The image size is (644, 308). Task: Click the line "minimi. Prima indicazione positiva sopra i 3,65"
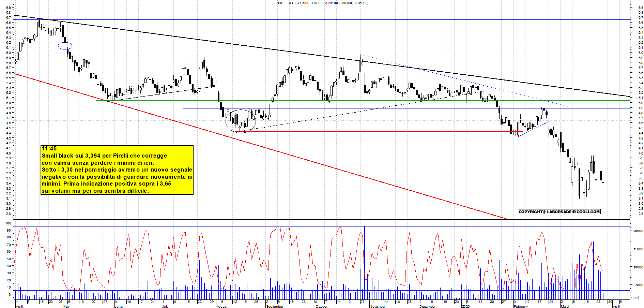(106, 184)
